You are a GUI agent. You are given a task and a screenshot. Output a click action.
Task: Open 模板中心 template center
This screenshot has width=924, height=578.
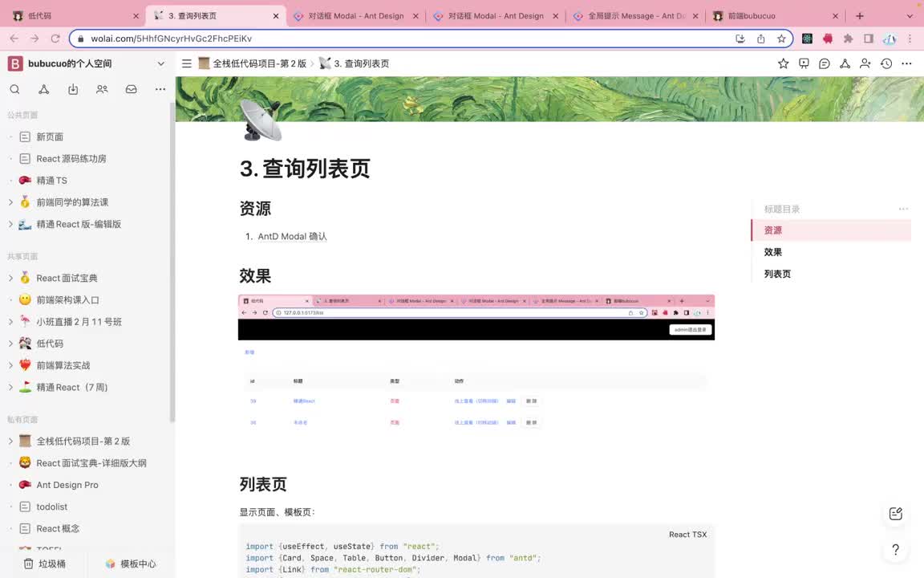(x=131, y=564)
